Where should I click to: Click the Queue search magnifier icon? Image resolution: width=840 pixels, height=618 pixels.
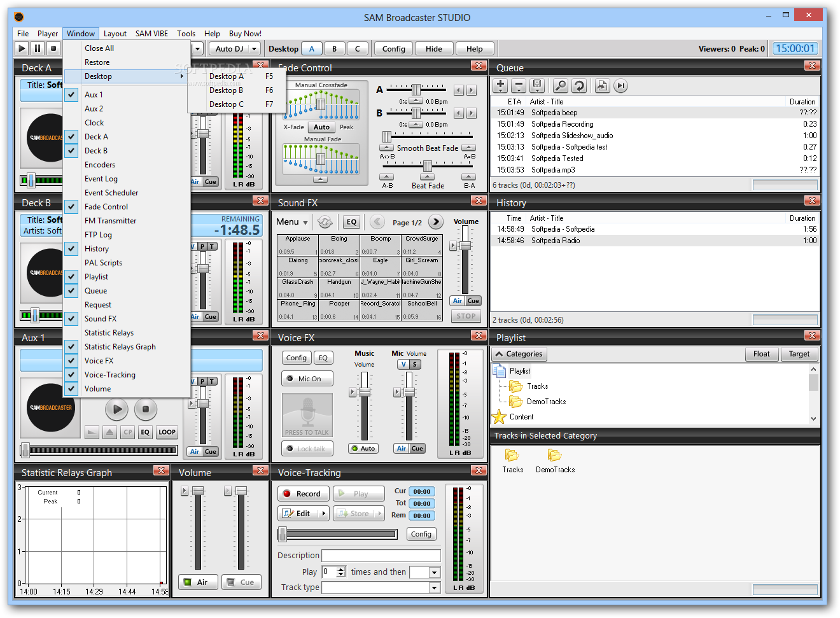point(560,85)
